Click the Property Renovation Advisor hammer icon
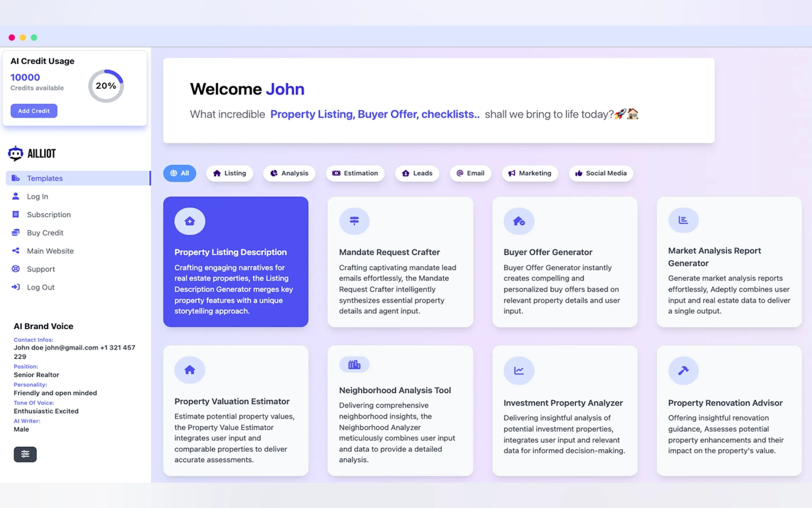 click(683, 370)
